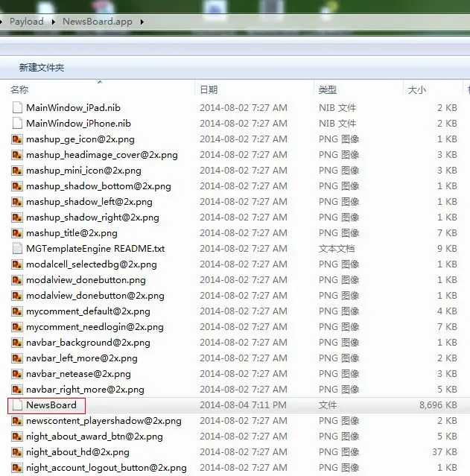Select file name mycomment_default@2x.png
Image resolution: width=470 pixels, height=476 pixels.
[89, 311]
